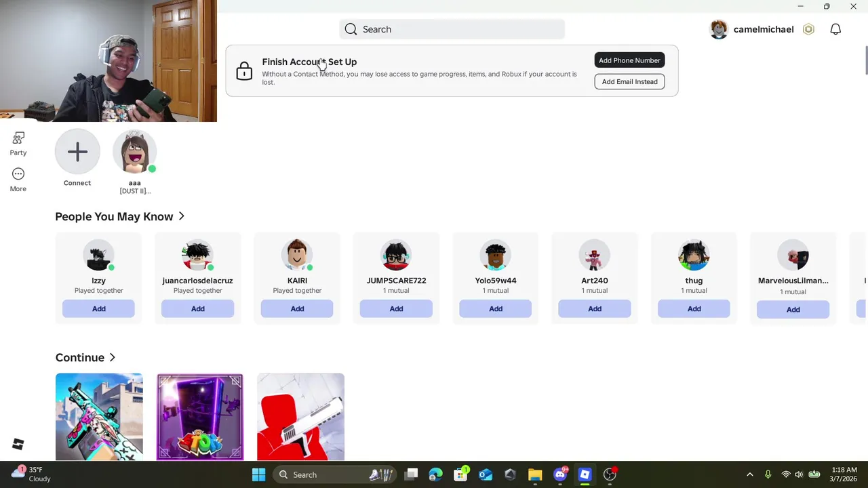Screen dimensions: 868x488
Task: Add Izzy as a friend
Action: point(98,308)
